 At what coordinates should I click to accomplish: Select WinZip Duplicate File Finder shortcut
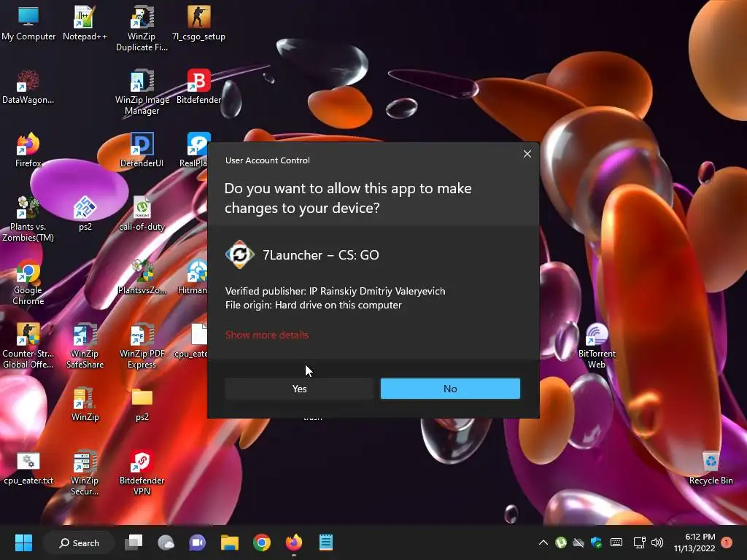click(142, 28)
